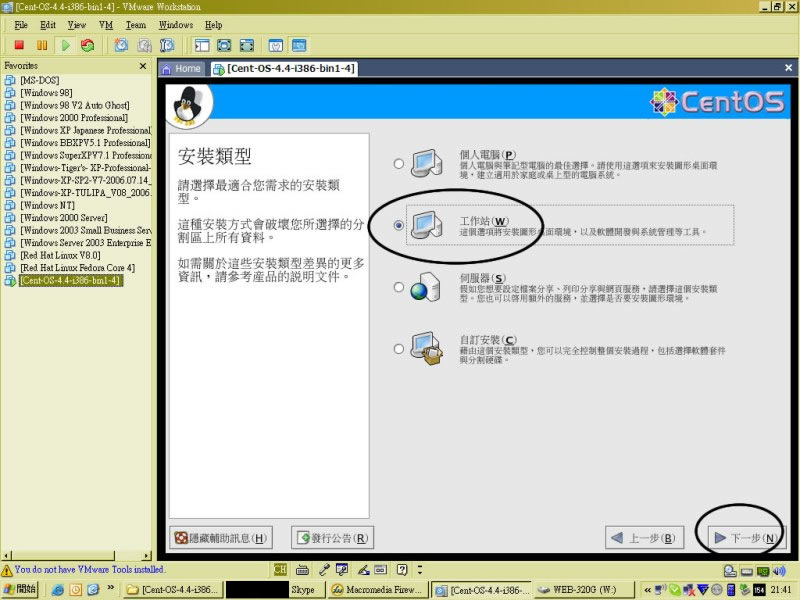Click the Internet Explorer quick launch icon
Viewport: 800px width, 600px height.
pyautogui.click(x=58, y=589)
